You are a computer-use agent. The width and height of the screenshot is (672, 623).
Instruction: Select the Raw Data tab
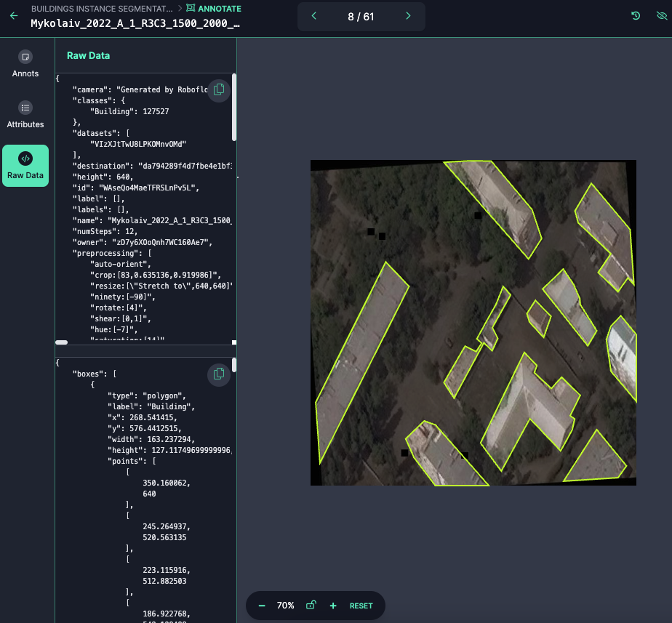pyautogui.click(x=25, y=166)
